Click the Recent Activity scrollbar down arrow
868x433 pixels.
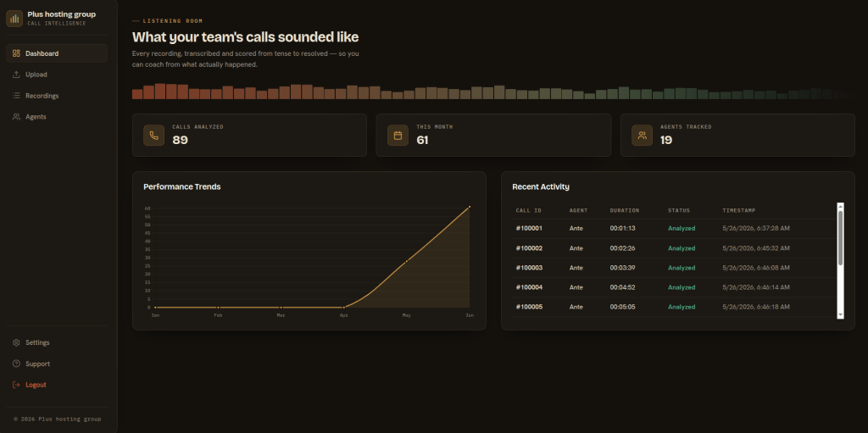tap(840, 314)
